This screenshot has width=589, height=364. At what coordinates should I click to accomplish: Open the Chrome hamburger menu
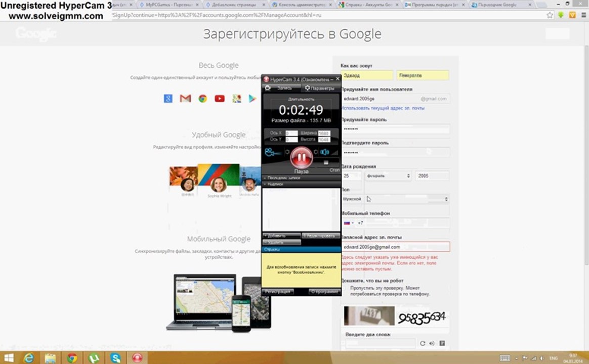[x=583, y=15]
